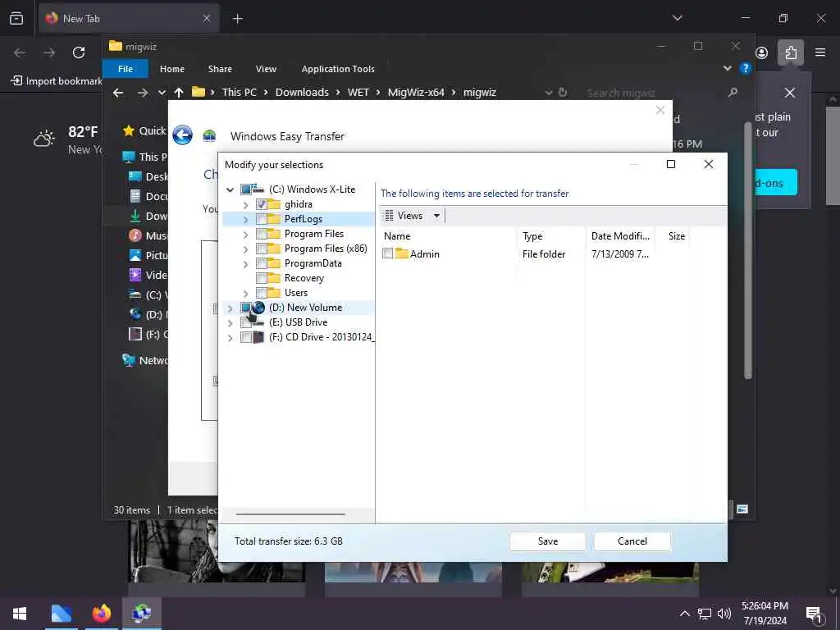
Task: Tick the PerfLogs folder checkbox
Action: [x=262, y=219]
